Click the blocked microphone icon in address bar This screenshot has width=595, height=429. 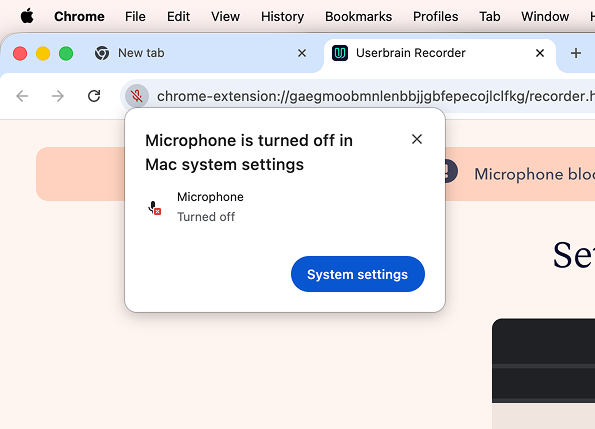point(137,96)
